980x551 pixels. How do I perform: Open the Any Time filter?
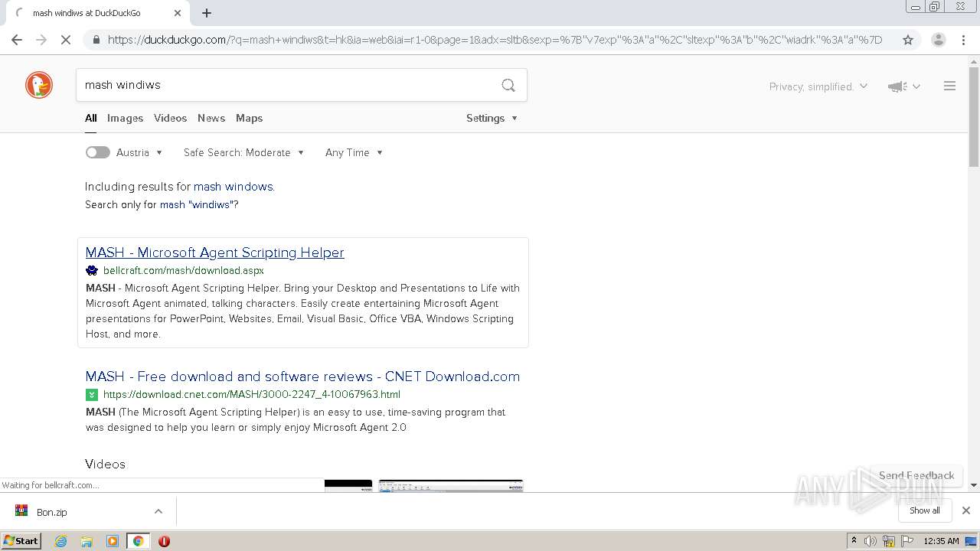354,152
